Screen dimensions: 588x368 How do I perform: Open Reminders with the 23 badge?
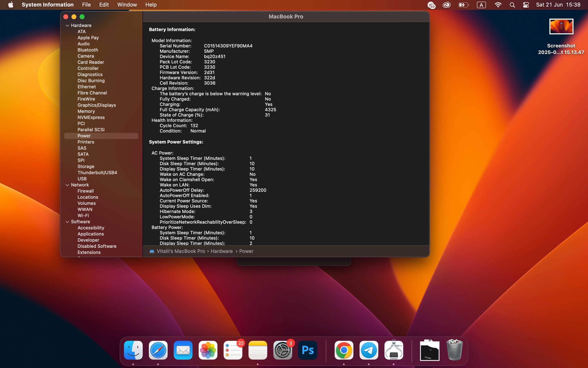click(233, 350)
